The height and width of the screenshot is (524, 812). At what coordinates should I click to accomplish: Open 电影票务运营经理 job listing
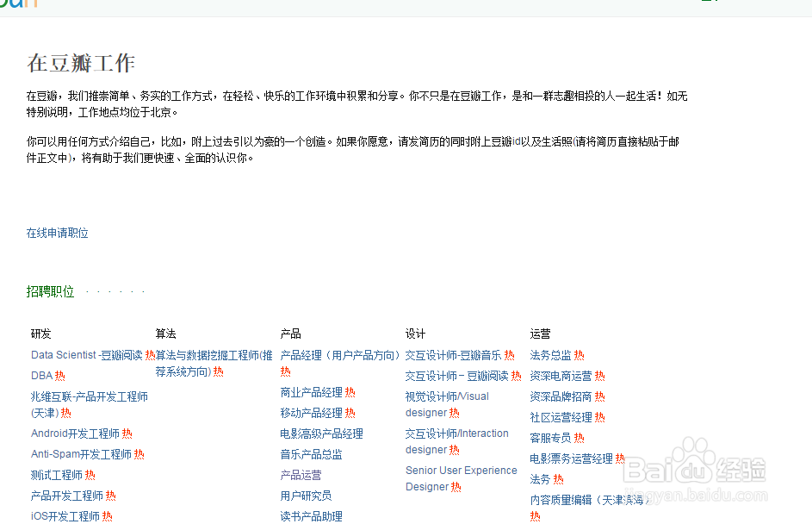[571, 458]
